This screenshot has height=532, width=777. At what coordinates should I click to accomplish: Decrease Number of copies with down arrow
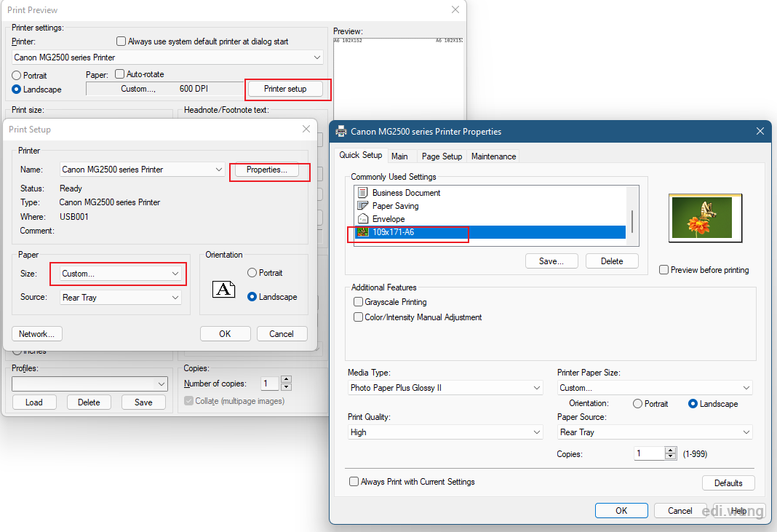[286, 387]
